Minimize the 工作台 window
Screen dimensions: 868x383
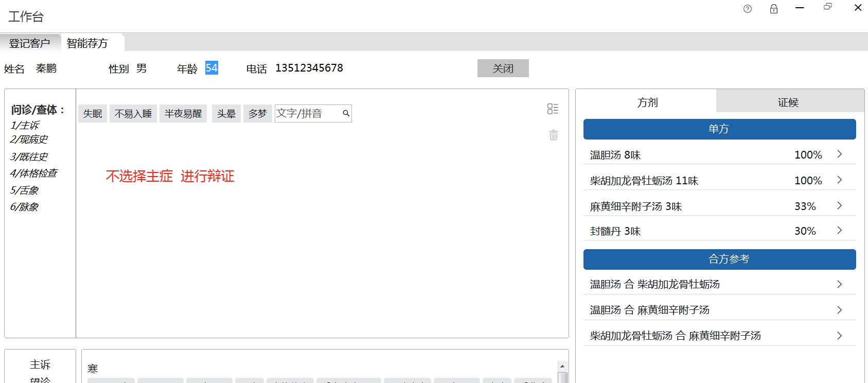click(800, 8)
